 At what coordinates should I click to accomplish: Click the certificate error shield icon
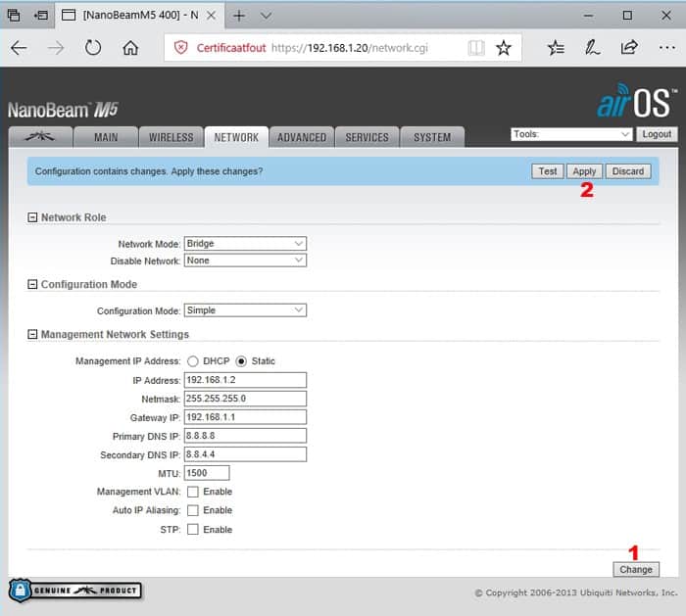pos(180,47)
